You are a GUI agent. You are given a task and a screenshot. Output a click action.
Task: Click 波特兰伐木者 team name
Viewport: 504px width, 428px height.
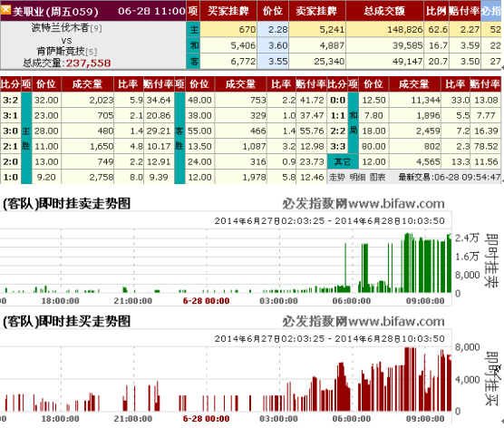coord(61,27)
